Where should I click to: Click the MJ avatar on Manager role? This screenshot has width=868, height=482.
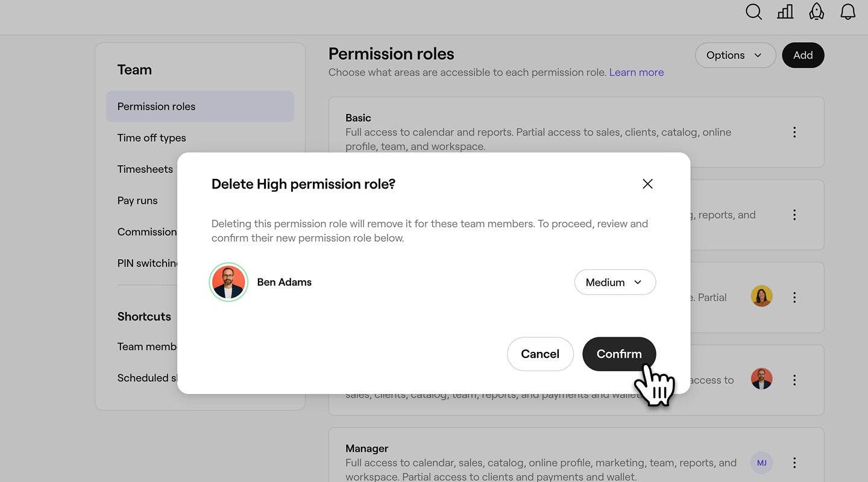pos(761,463)
